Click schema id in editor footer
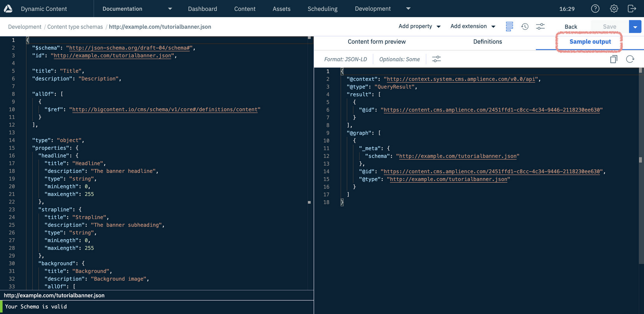This screenshot has height=314, width=644. tap(54, 295)
